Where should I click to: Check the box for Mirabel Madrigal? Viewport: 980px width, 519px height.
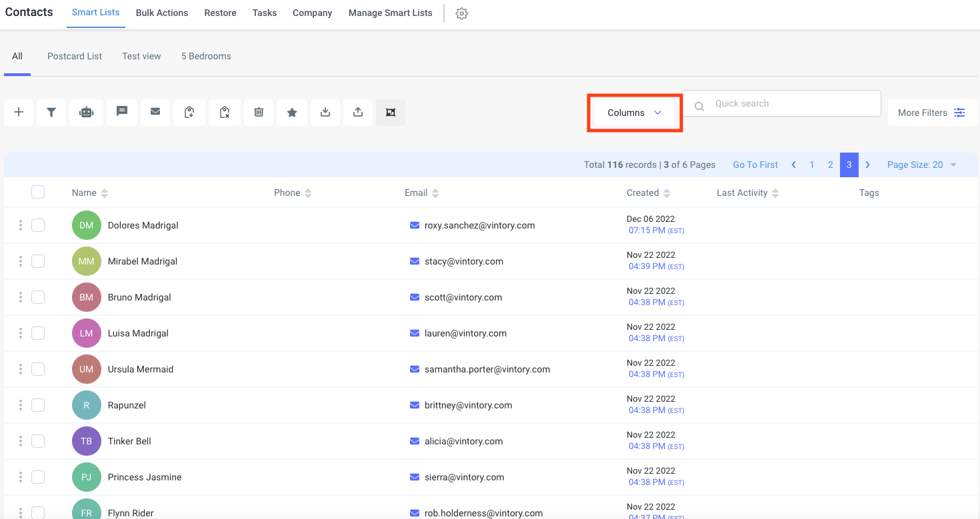(x=38, y=261)
